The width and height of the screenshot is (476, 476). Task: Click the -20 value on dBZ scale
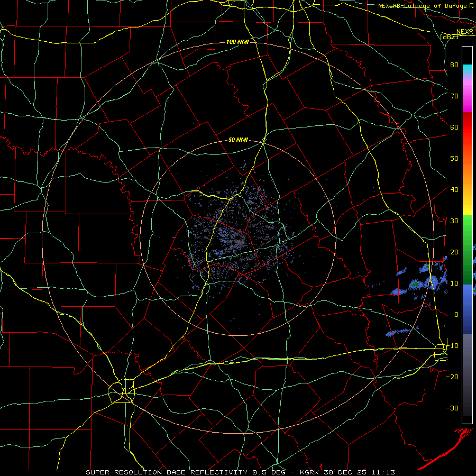tap(452, 377)
